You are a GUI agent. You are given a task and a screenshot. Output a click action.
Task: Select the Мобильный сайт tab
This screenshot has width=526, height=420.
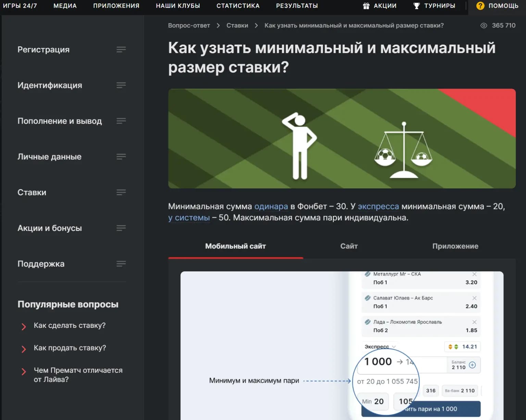click(236, 246)
